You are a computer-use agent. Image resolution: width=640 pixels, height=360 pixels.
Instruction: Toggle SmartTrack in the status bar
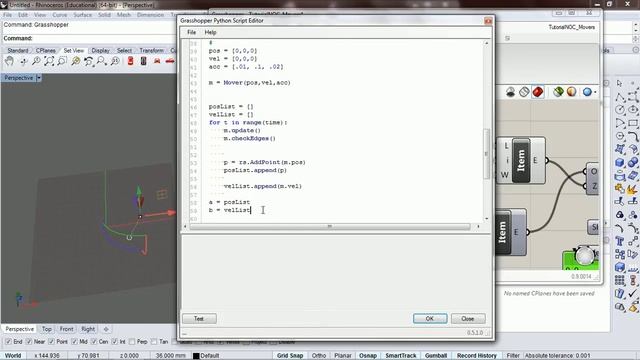click(x=401, y=356)
